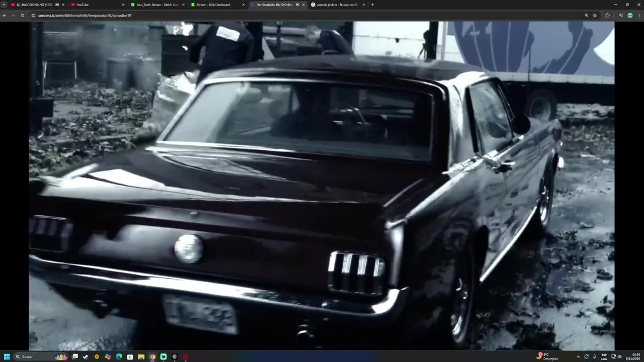
Task: Close the Stream - Kick Dashboard tab
Action: tap(244, 5)
